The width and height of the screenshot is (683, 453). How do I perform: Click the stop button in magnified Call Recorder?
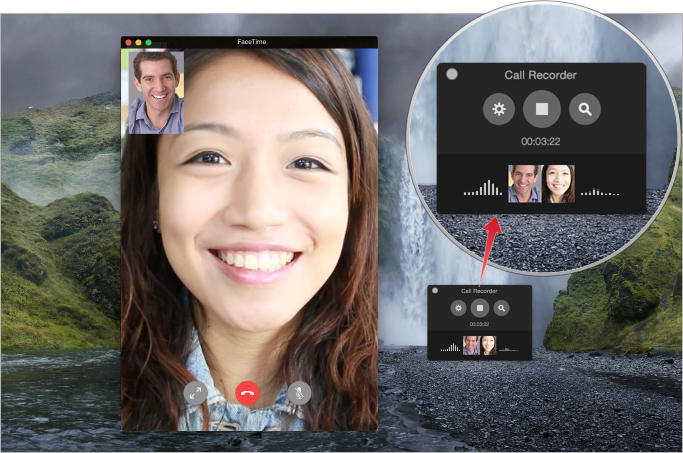coord(541,109)
